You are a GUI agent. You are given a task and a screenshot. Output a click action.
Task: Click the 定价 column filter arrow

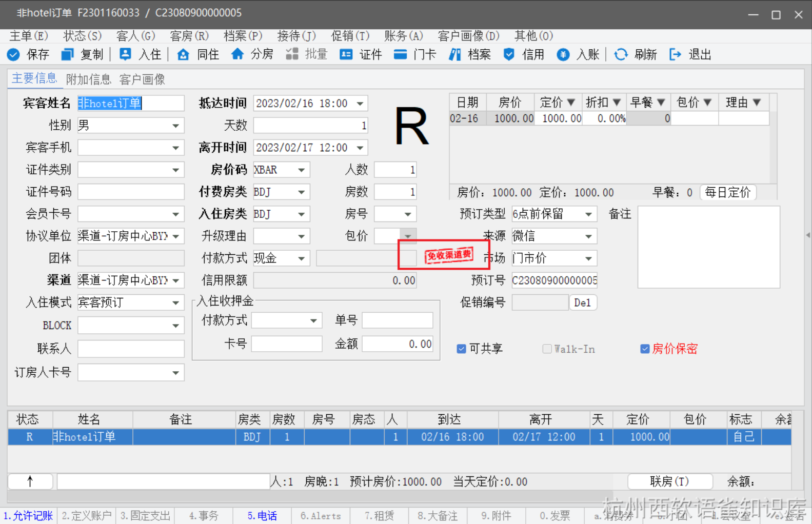coord(571,103)
